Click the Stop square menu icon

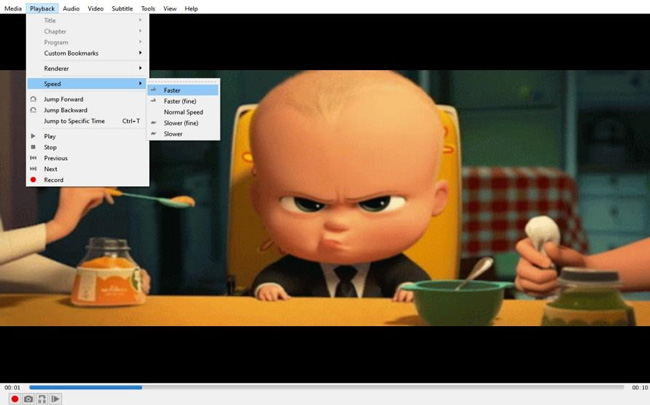(x=33, y=147)
